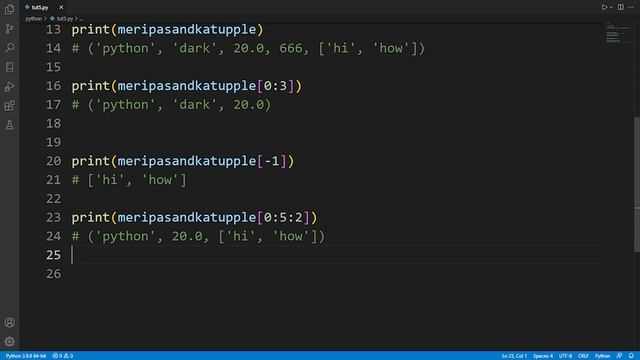Go to line via Ln 23, Col 1
The image size is (640, 360).
click(514, 356)
